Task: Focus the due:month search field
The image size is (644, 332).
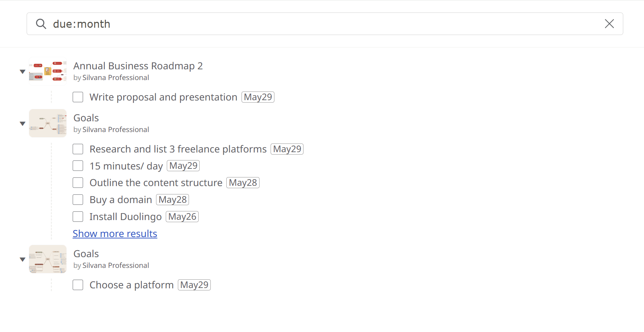Action: point(325,24)
